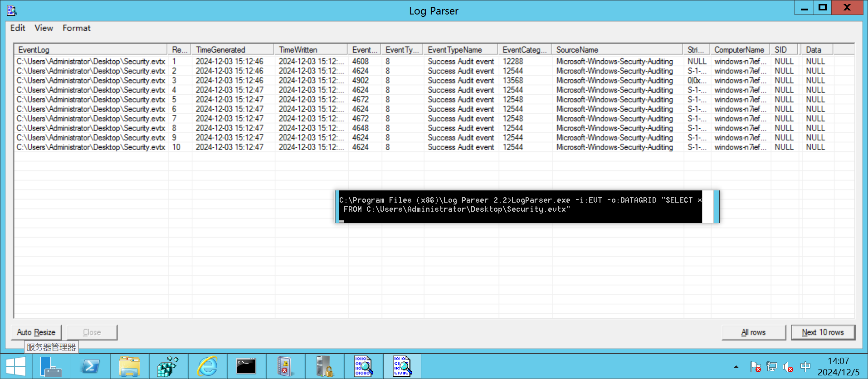Sort by the EventLog column header
This screenshot has width=868, height=379.
91,49
